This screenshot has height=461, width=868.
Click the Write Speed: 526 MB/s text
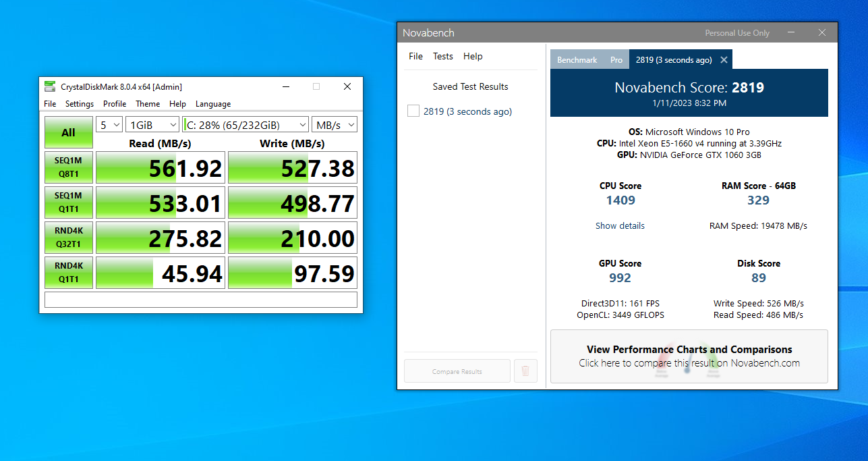tap(759, 303)
